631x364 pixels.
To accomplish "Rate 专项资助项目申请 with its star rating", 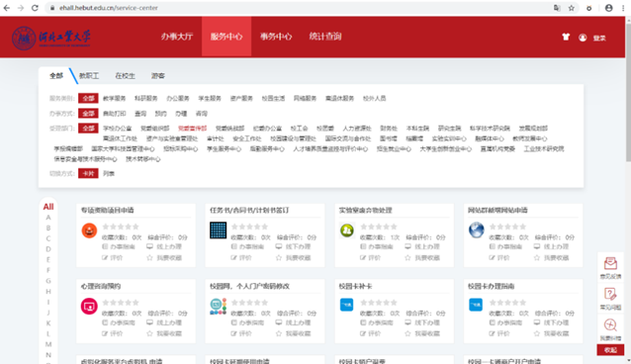I will [x=121, y=227].
